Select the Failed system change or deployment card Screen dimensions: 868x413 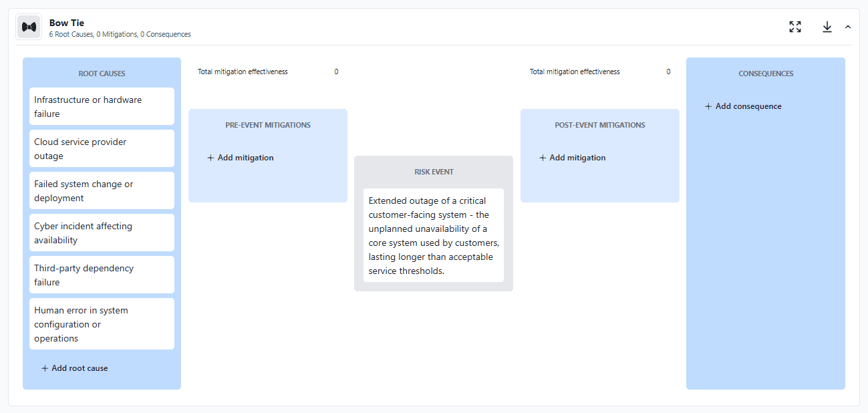pyautogui.click(x=102, y=190)
